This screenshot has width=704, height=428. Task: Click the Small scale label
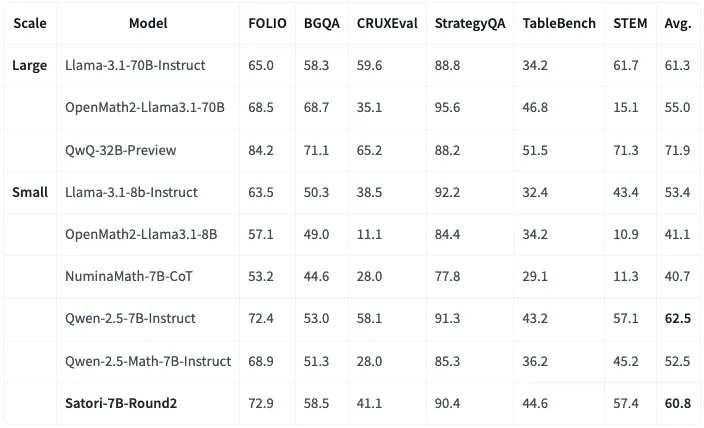(30, 192)
